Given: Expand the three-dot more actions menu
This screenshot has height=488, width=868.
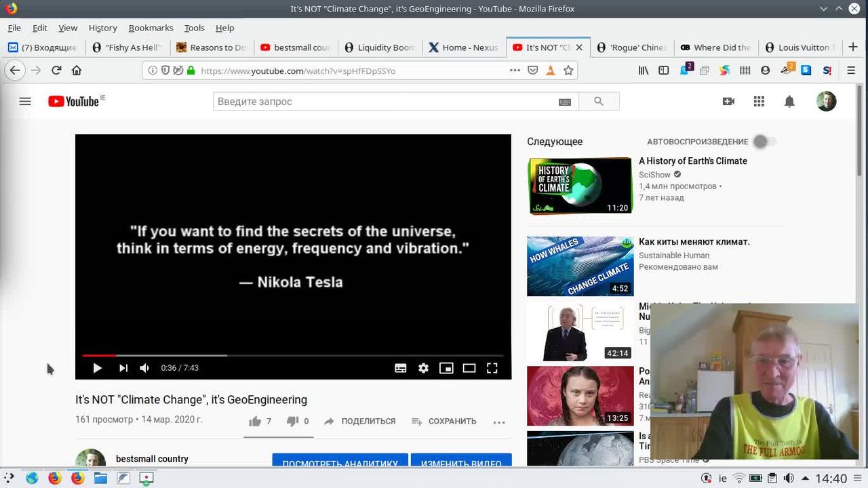Looking at the screenshot, I should pos(499,422).
